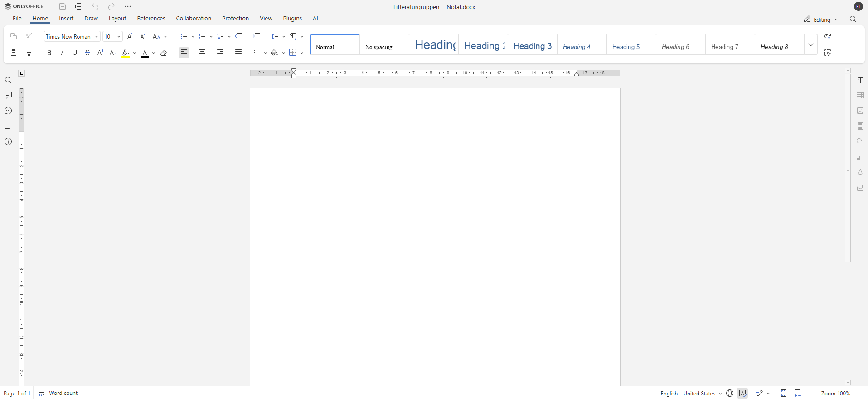Toggle Bold formatting
868x399 pixels.
[49, 53]
